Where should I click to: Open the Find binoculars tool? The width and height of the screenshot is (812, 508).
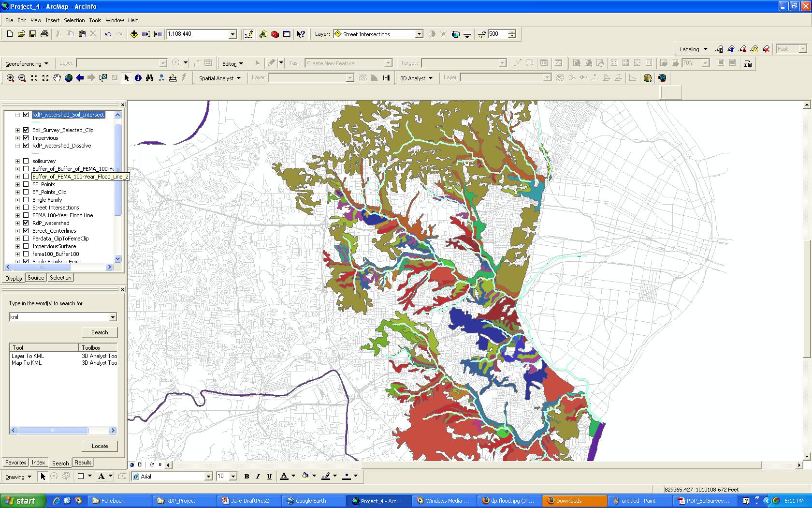coord(150,78)
